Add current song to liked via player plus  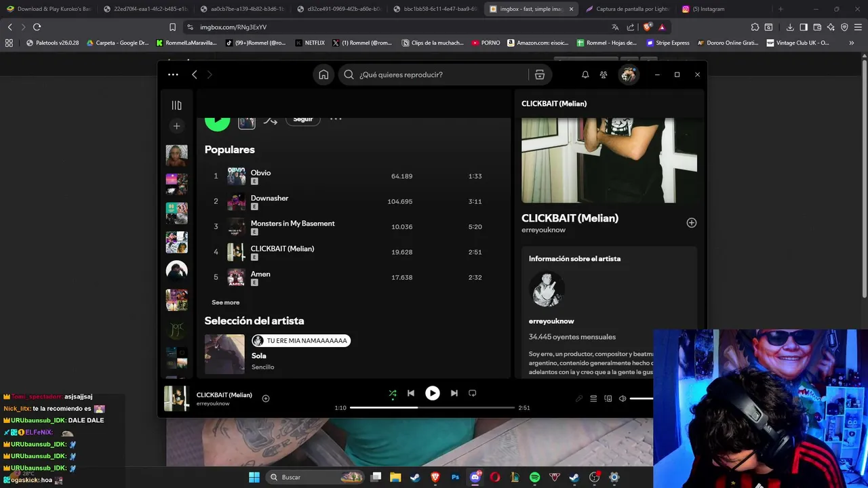(266, 399)
